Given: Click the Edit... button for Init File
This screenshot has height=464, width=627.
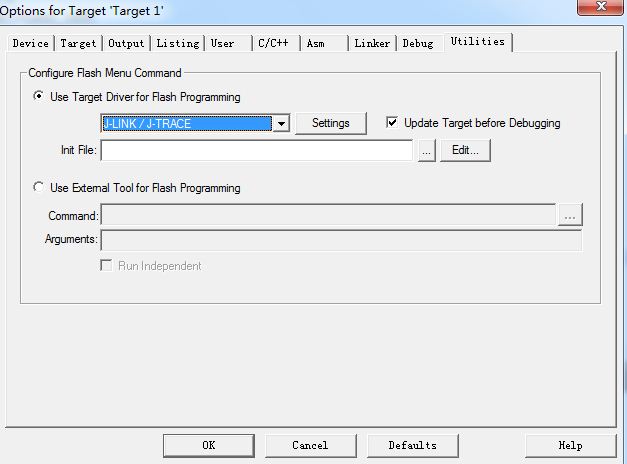Looking at the screenshot, I should [x=465, y=150].
